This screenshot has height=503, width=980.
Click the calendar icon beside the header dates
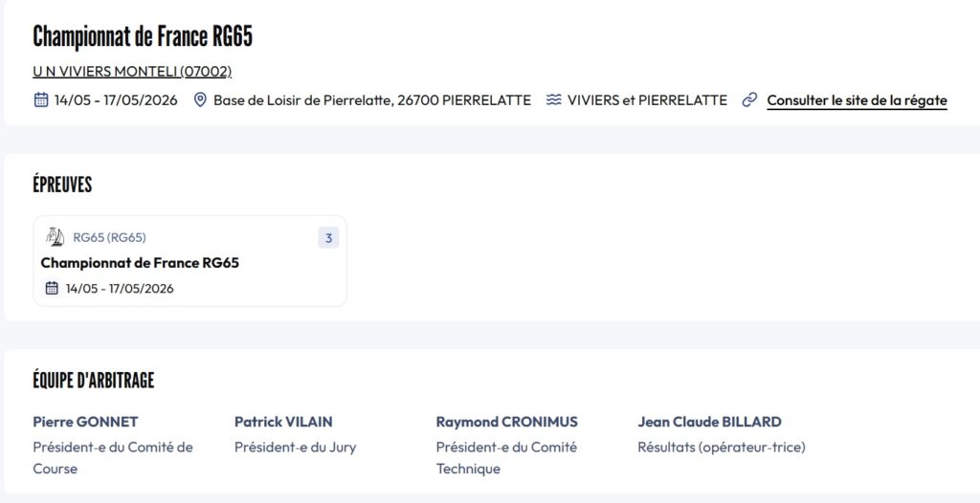tap(41, 100)
